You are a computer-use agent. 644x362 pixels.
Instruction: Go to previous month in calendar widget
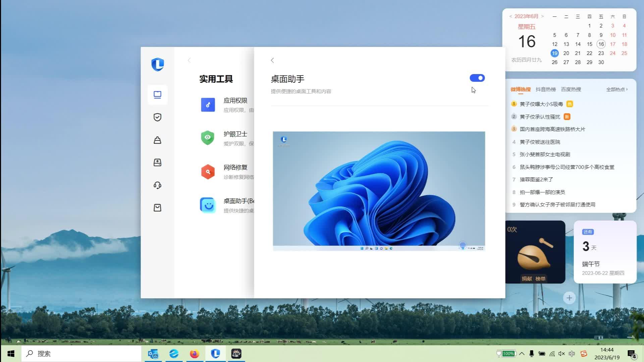(511, 16)
